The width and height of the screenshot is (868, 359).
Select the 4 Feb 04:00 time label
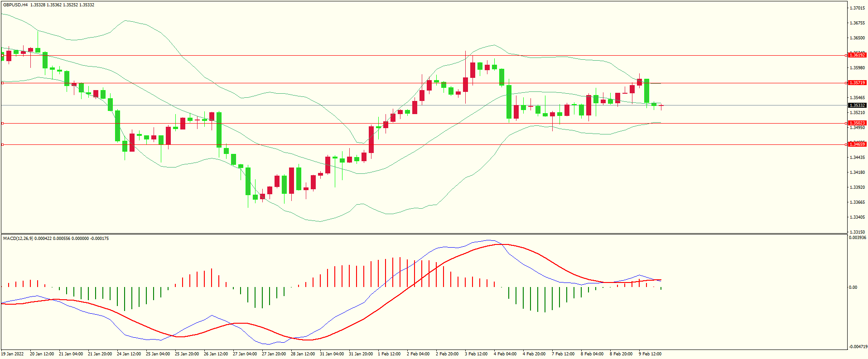[x=505, y=354]
